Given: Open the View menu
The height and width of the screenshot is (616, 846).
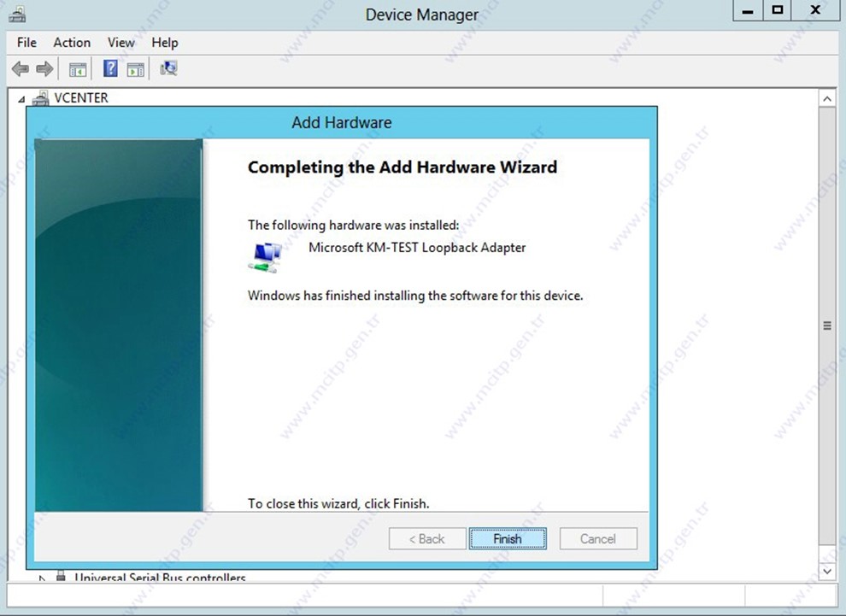Looking at the screenshot, I should (120, 43).
